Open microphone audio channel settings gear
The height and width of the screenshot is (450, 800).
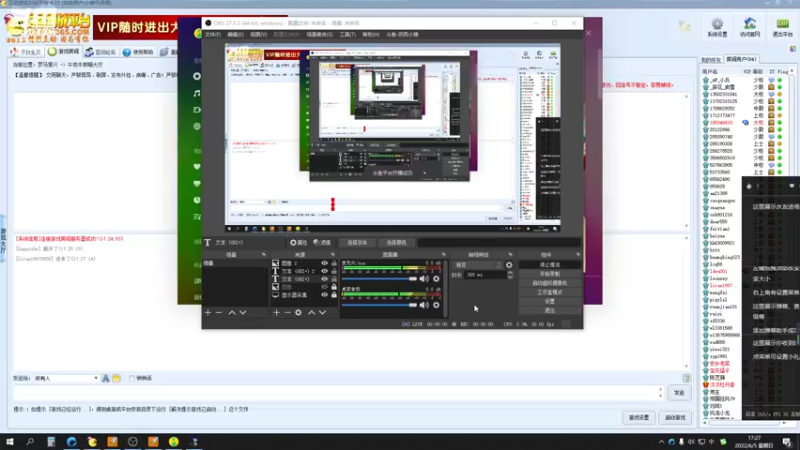tap(436, 279)
